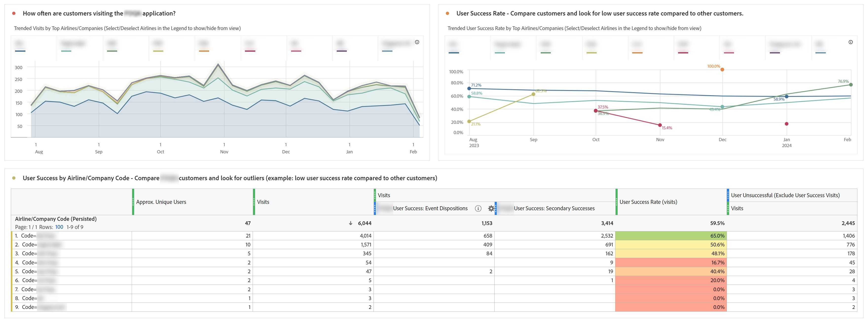The height and width of the screenshot is (322, 868).
Task: Click the sort arrow next to 6,044
Action: click(351, 223)
